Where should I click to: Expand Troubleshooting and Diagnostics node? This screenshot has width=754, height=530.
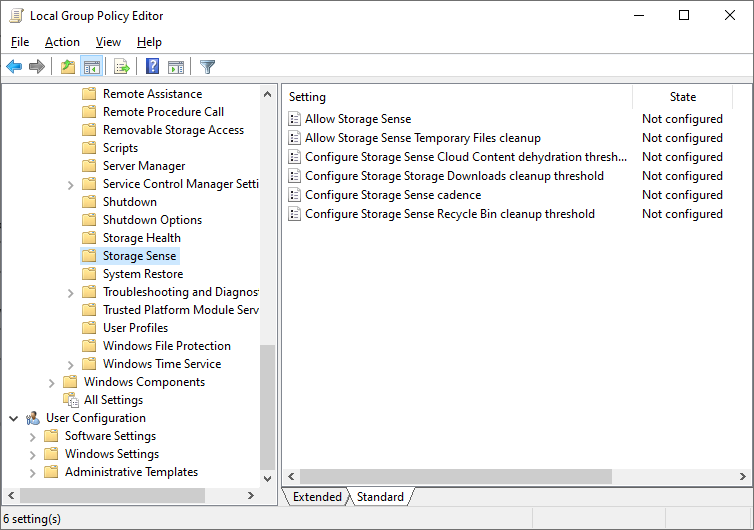[x=71, y=293]
